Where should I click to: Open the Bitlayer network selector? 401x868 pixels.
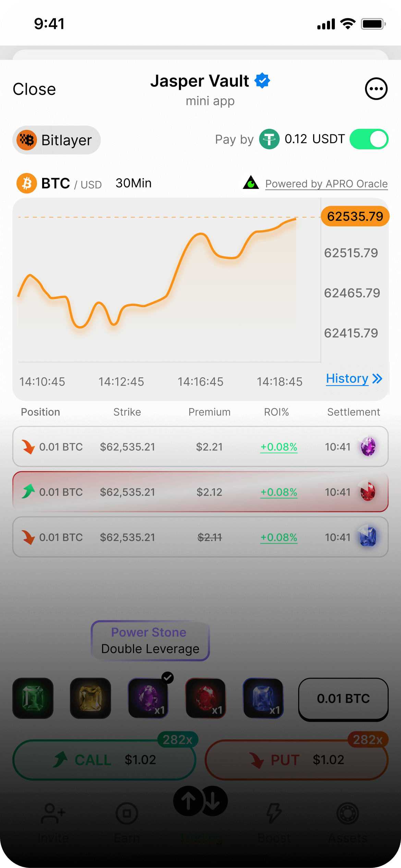[x=57, y=140]
